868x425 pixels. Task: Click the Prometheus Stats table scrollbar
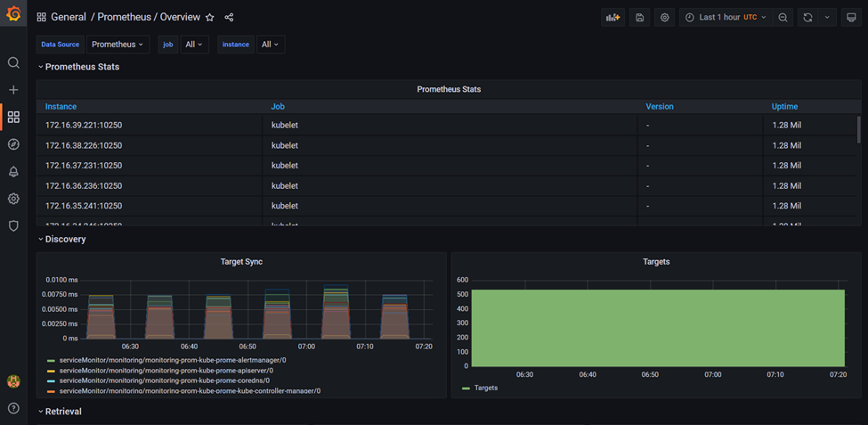858,130
